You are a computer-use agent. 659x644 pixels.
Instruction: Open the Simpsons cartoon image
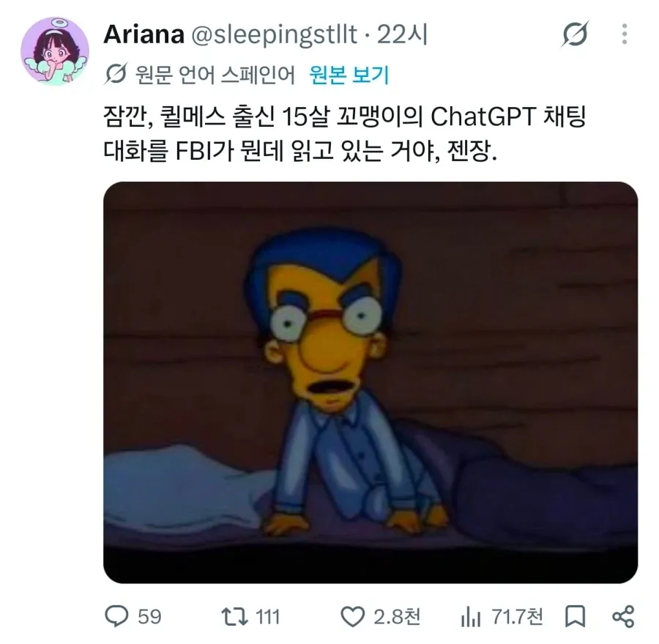pyautogui.click(x=371, y=382)
